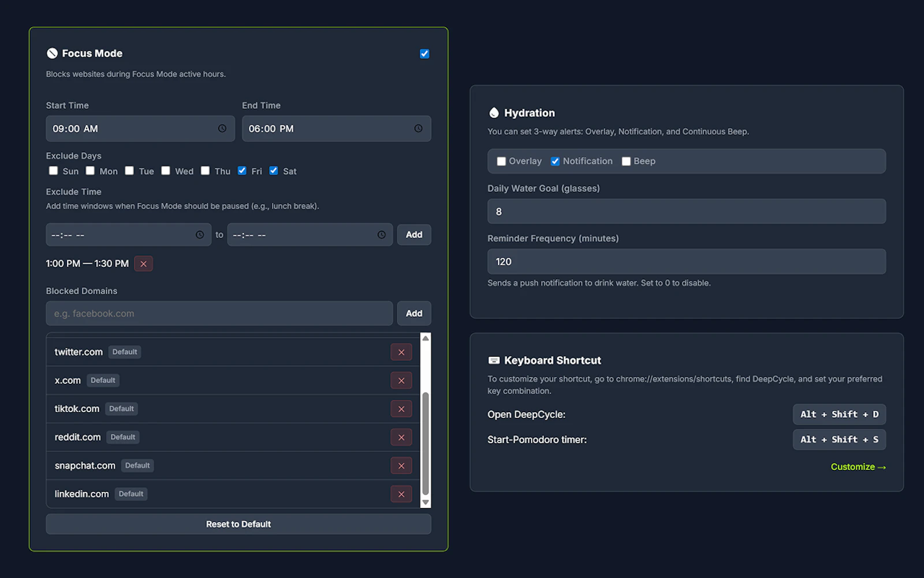Open the Start Time clock picker
Image resolution: width=924 pixels, height=578 pixels.
click(x=222, y=128)
